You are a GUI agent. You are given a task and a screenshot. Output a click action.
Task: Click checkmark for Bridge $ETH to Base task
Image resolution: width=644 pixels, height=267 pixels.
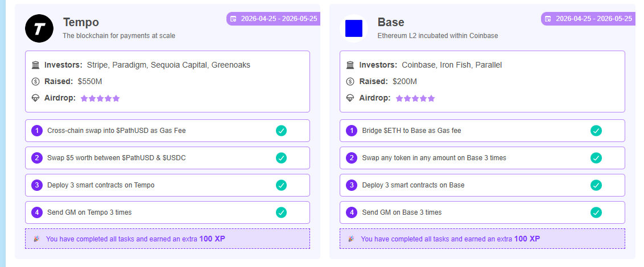pyautogui.click(x=596, y=131)
